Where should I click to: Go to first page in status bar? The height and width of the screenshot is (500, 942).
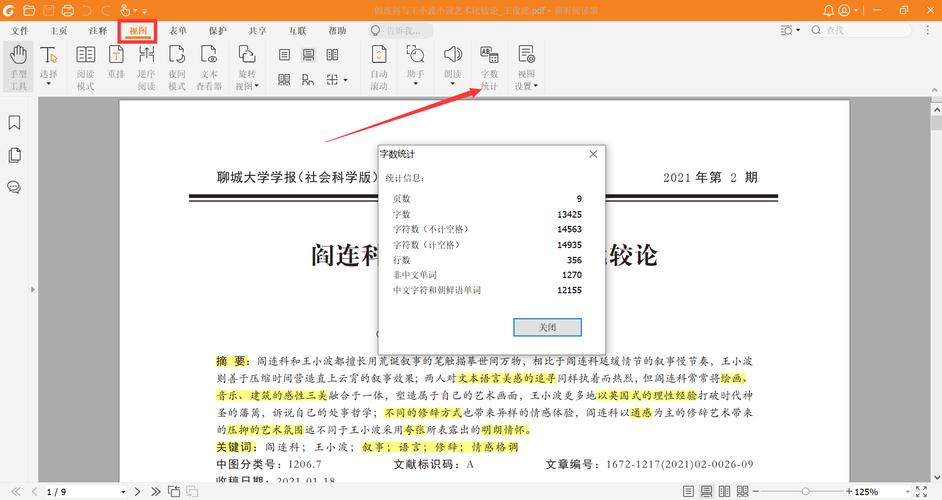click(x=16, y=492)
